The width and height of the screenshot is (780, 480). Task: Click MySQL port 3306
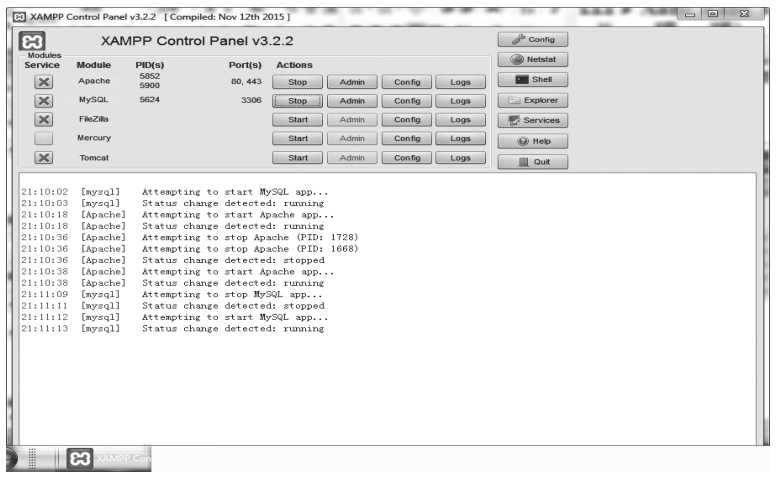click(x=251, y=100)
